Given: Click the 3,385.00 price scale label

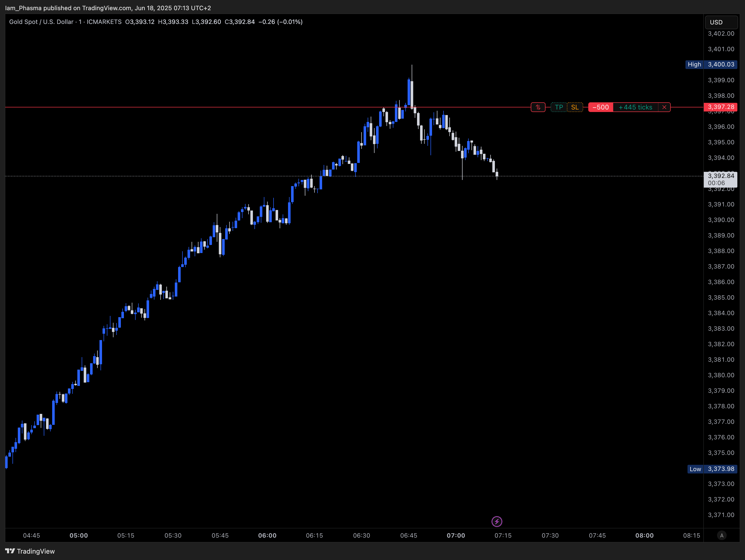Looking at the screenshot, I should pos(721,297).
